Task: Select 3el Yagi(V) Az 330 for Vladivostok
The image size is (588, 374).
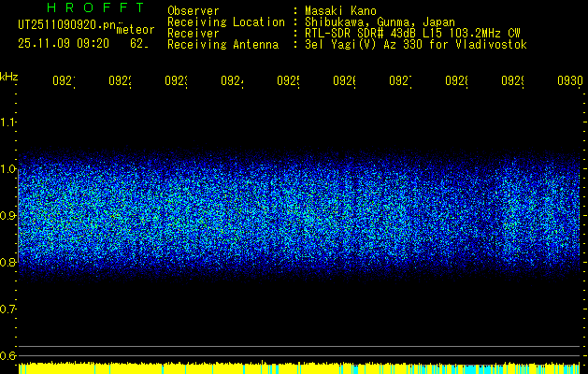Action: (x=416, y=45)
